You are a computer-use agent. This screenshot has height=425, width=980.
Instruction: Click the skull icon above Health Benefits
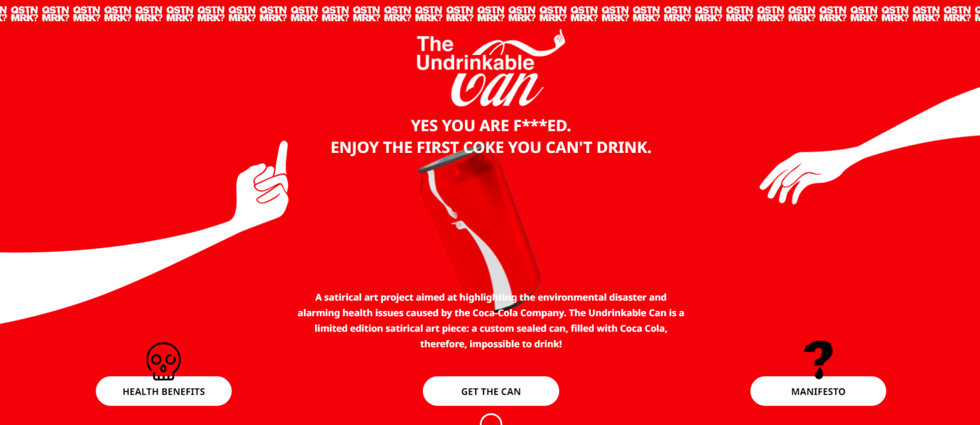coord(164,361)
